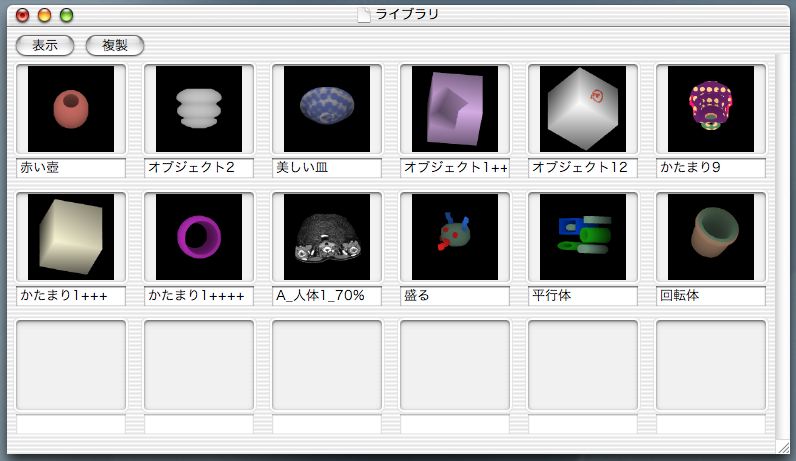
Task: Select the かたまり1+++ cream cube thumbnail
Action: point(71,237)
